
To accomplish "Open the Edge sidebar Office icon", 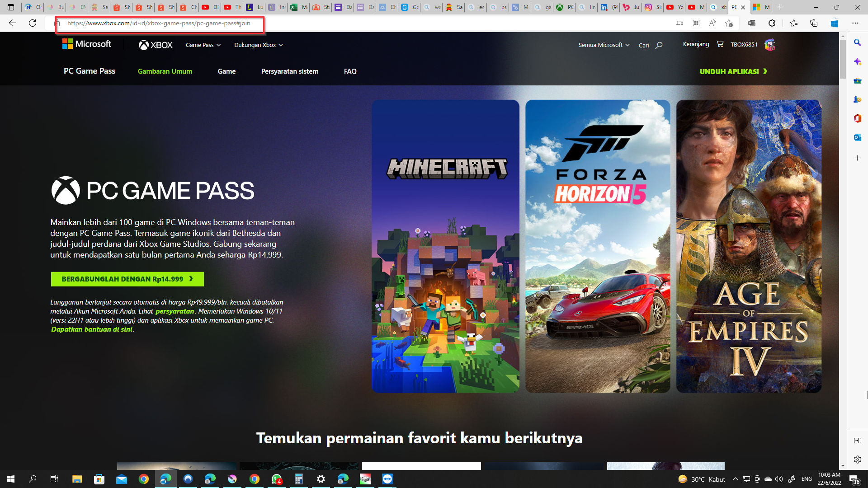I will pyautogui.click(x=857, y=118).
